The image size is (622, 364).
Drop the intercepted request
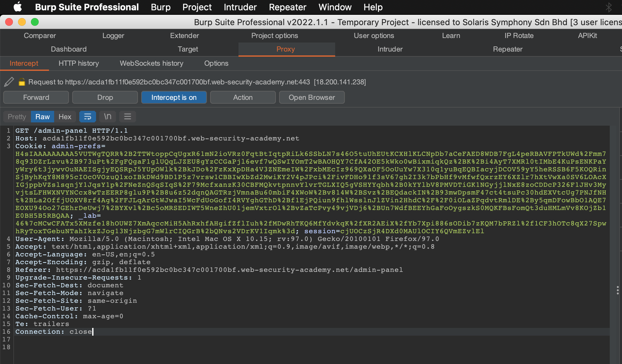(105, 97)
